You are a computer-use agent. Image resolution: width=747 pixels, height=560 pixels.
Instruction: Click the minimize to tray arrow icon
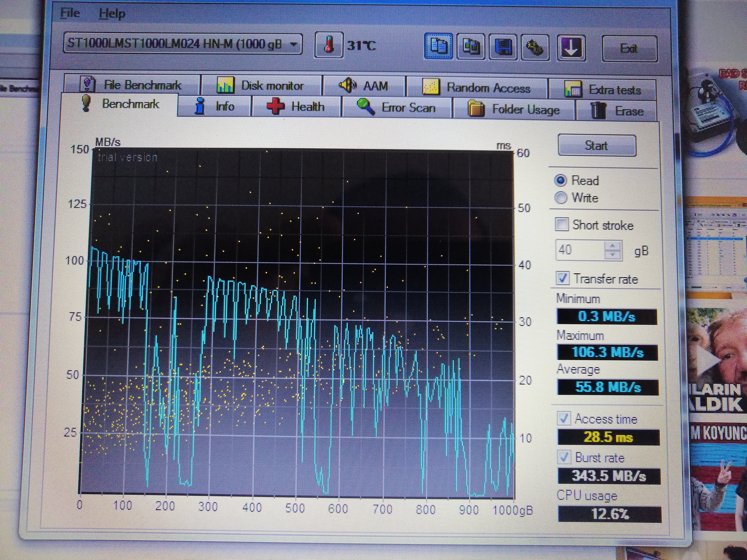[x=571, y=48]
